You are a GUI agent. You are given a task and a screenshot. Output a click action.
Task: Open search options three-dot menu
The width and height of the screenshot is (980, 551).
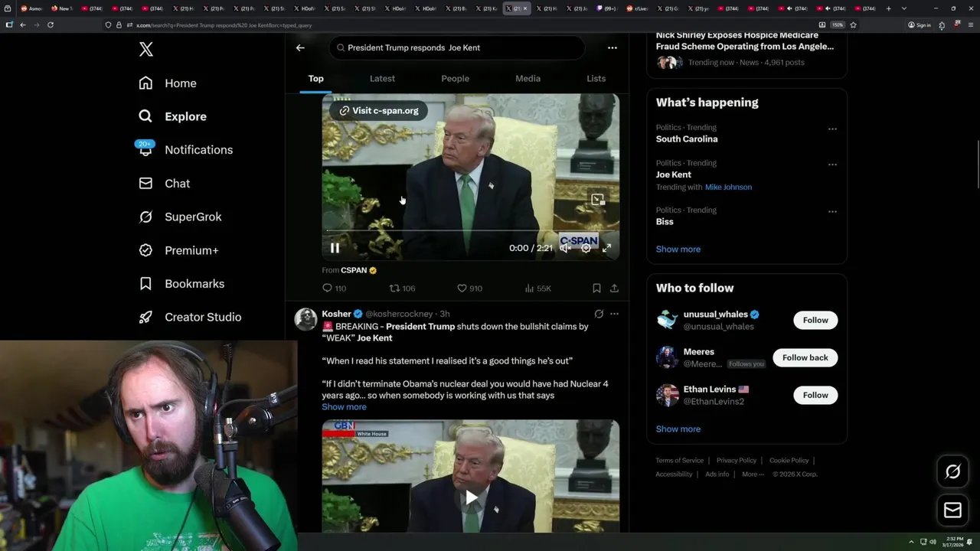[x=612, y=47]
